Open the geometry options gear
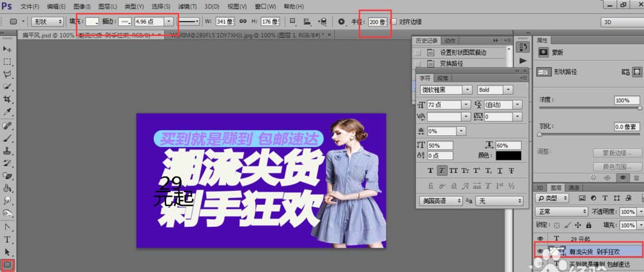Image resolution: width=644 pixels, height=272 pixels. [341, 21]
